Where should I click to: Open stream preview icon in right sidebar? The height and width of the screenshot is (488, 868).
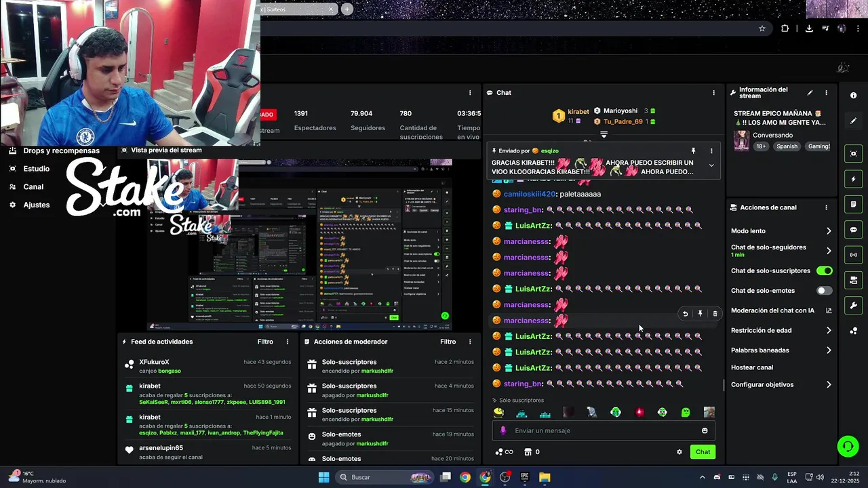[x=853, y=154]
